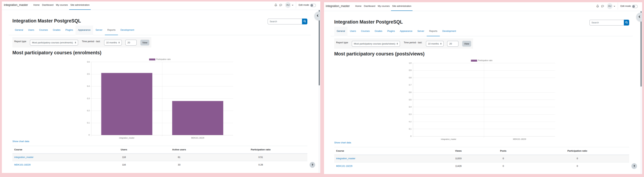Switch to Server tab in right window
644x177 pixels.
(x=421, y=31)
